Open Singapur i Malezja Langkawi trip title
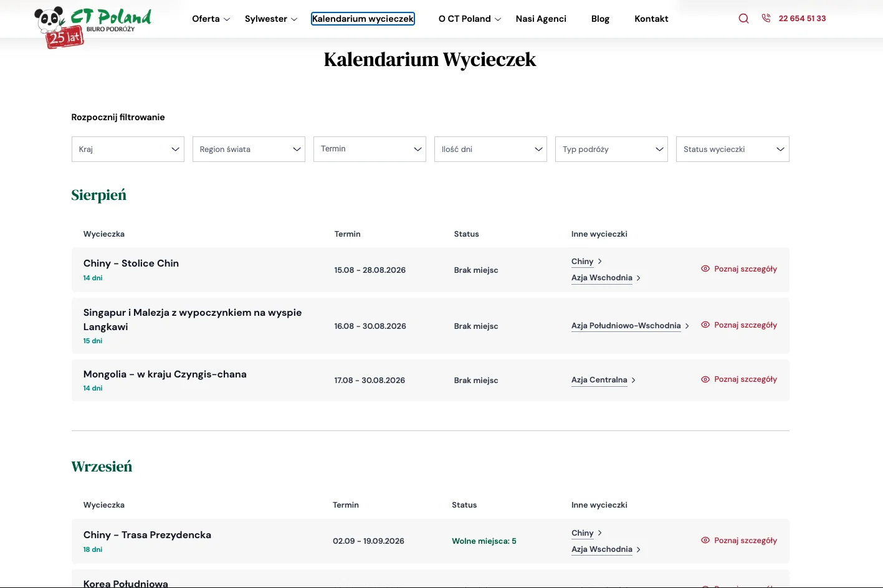 click(x=193, y=320)
